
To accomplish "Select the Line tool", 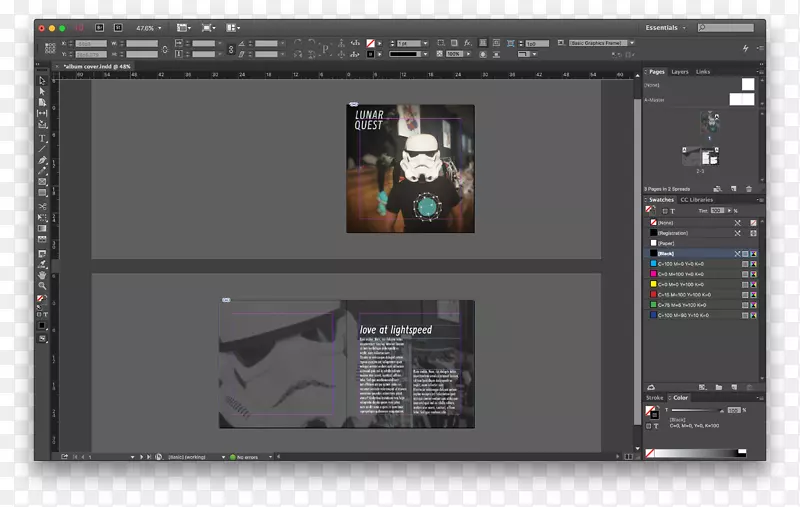I will [42, 149].
